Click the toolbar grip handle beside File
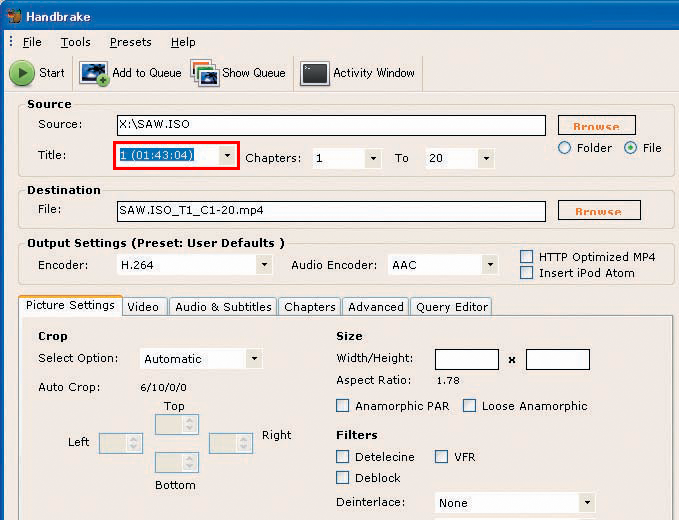 [11, 42]
